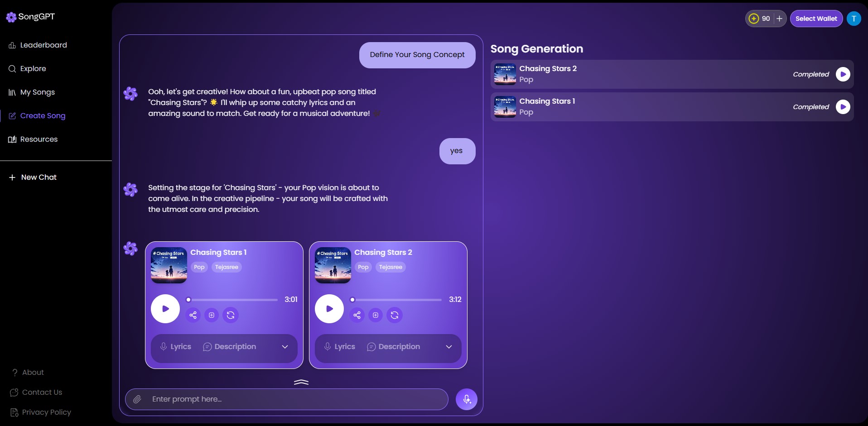Click Pop tag on Chasing Stars 2 card

pos(363,267)
